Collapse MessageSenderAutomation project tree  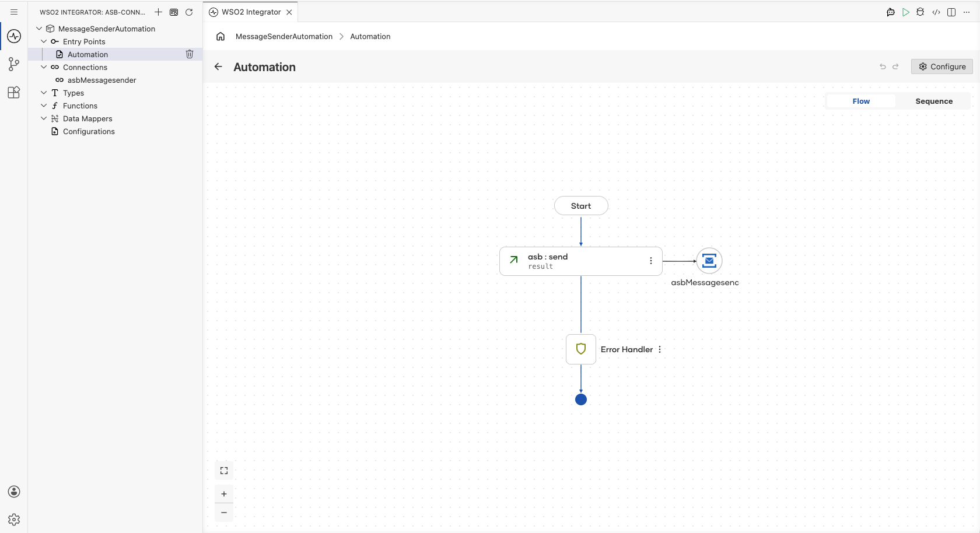click(39, 29)
